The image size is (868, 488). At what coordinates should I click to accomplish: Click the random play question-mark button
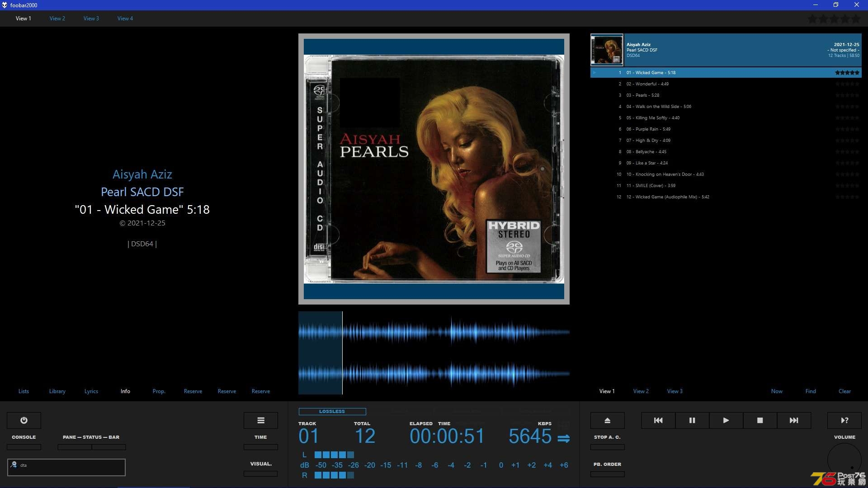point(844,420)
